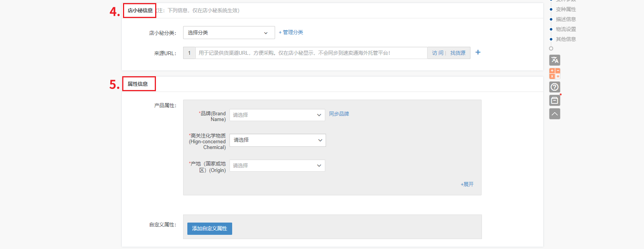Open the orange calculator icon
The width and height of the screenshot is (644, 249).
(554, 74)
